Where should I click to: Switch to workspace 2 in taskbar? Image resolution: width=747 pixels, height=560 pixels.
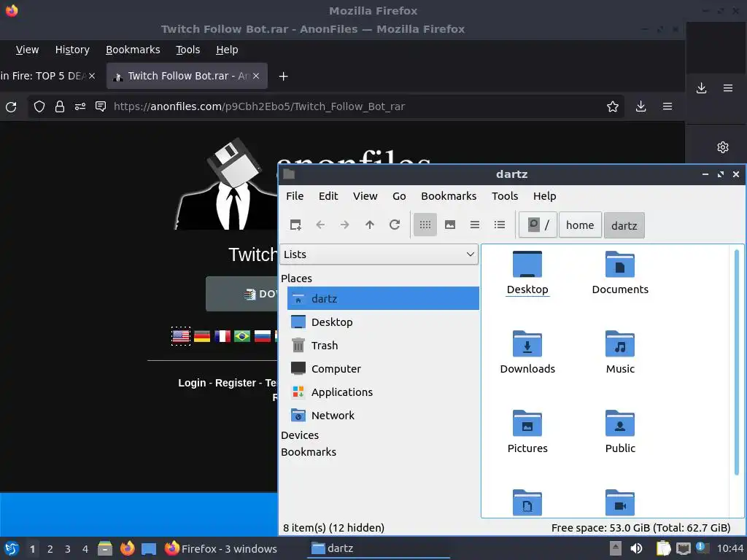click(50, 549)
